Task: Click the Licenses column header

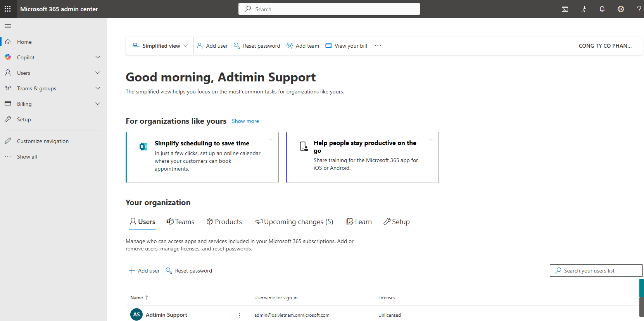Action: 387,298
